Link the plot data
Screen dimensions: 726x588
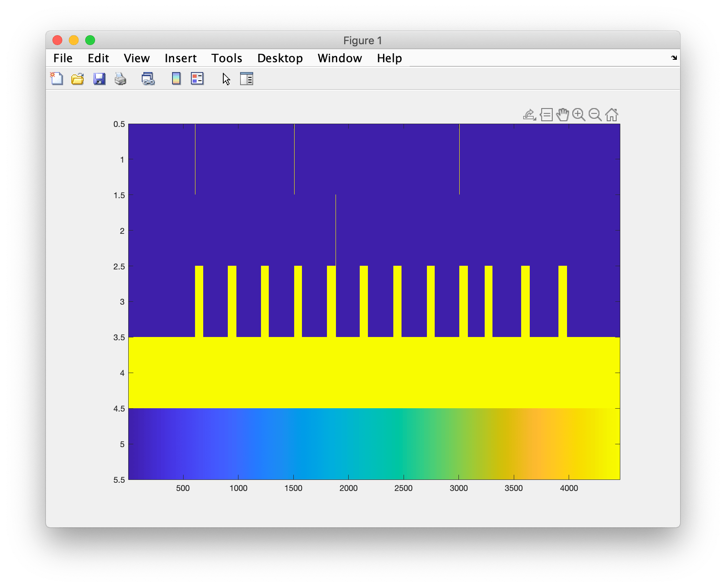pos(148,79)
